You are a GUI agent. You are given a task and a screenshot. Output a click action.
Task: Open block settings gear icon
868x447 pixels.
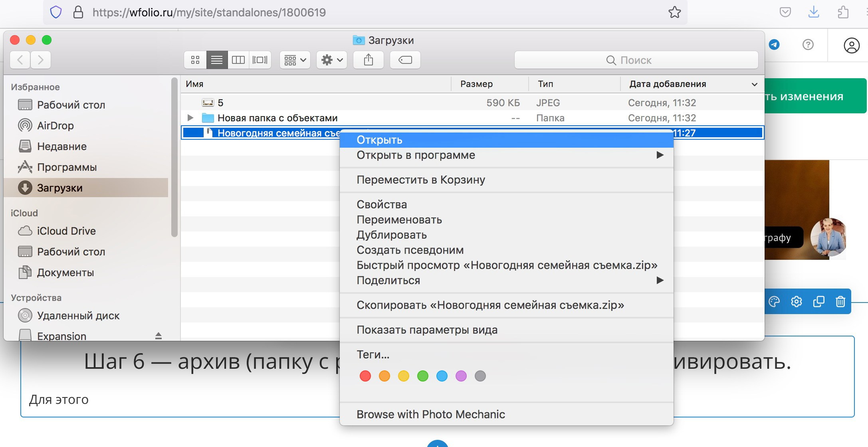pos(796,301)
